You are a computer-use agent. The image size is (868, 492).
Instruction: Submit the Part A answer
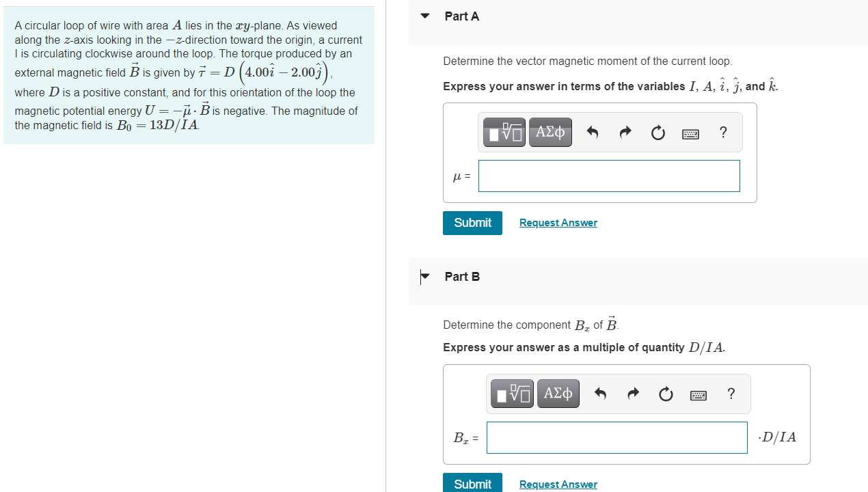pos(472,223)
